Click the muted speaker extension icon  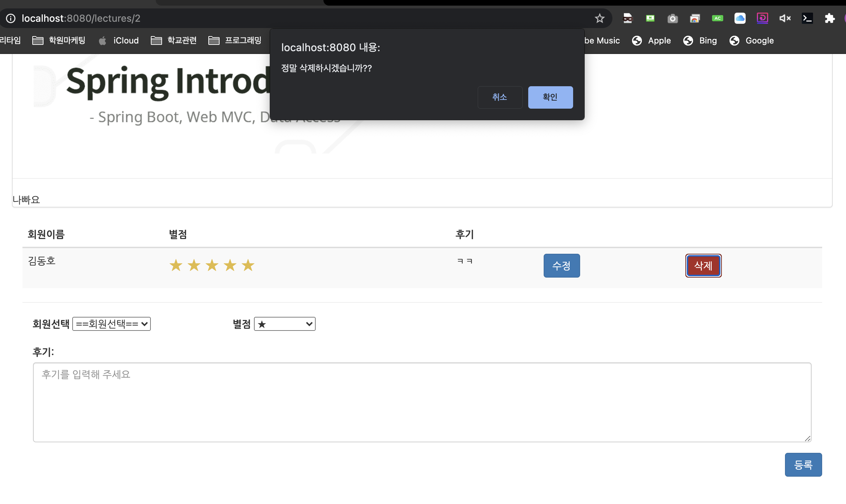(785, 18)
